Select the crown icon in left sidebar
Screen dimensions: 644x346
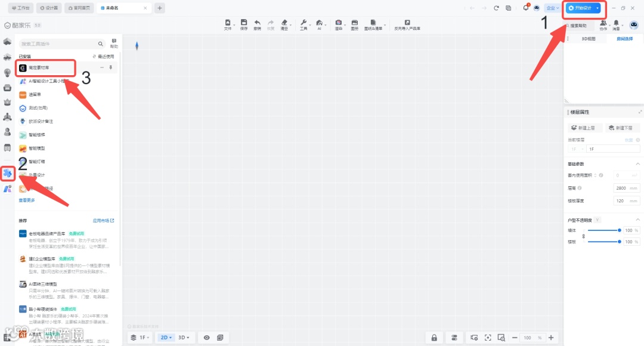click(x=7, y=102)
